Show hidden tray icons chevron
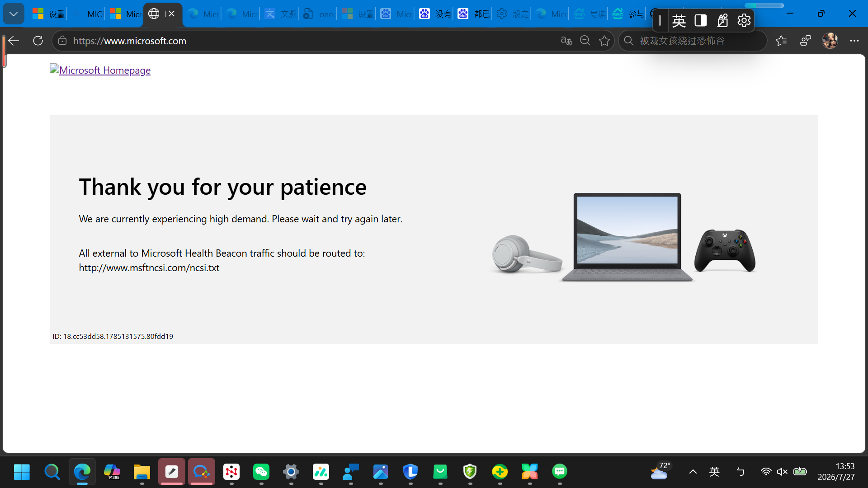This screenshot has height=488, width=868. click(x=693, y=472)
